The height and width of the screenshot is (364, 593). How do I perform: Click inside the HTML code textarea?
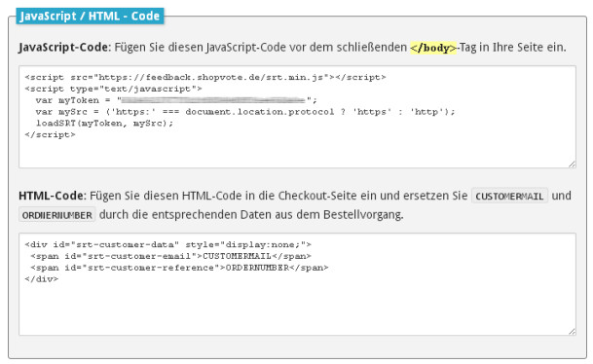coord(297,284)
